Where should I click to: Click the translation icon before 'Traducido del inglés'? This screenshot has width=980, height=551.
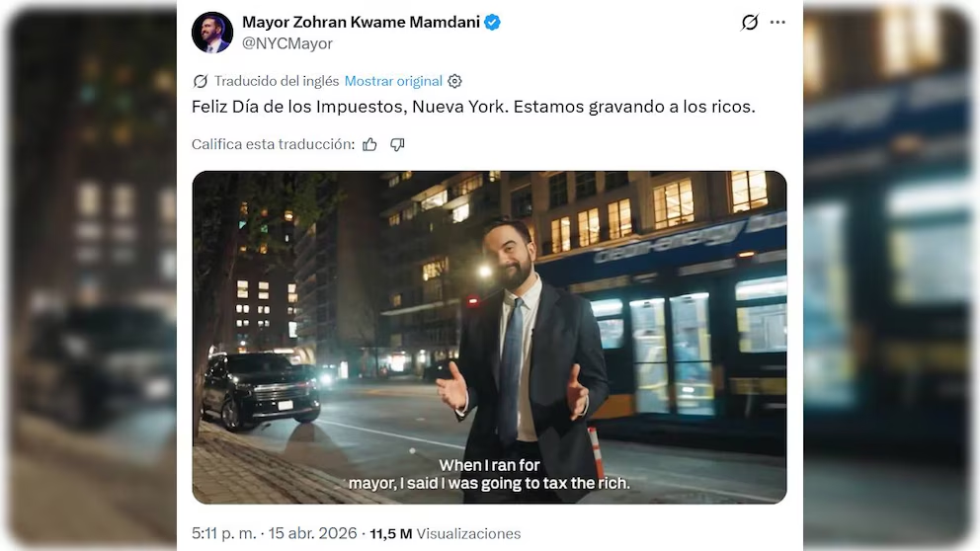[200, 81]
